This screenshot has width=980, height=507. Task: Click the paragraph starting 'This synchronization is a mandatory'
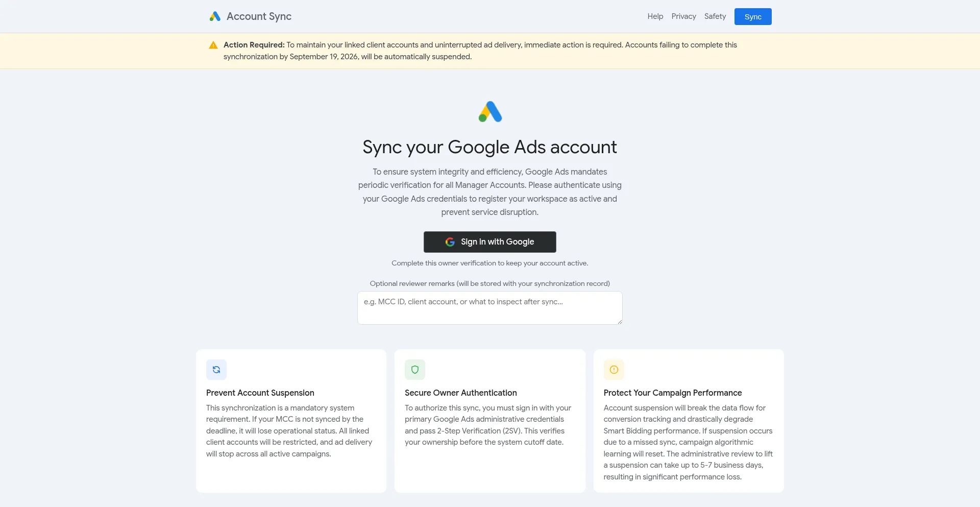pos(289,431)
